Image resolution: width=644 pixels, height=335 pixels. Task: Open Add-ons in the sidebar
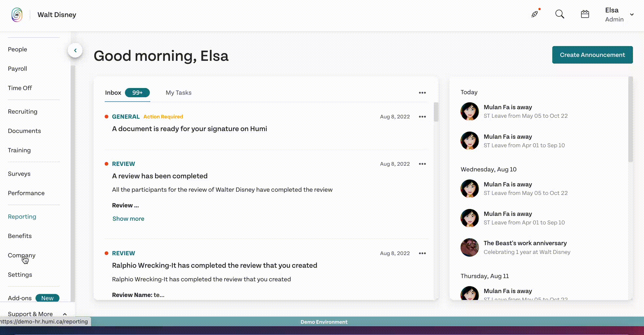click(20, 298)
